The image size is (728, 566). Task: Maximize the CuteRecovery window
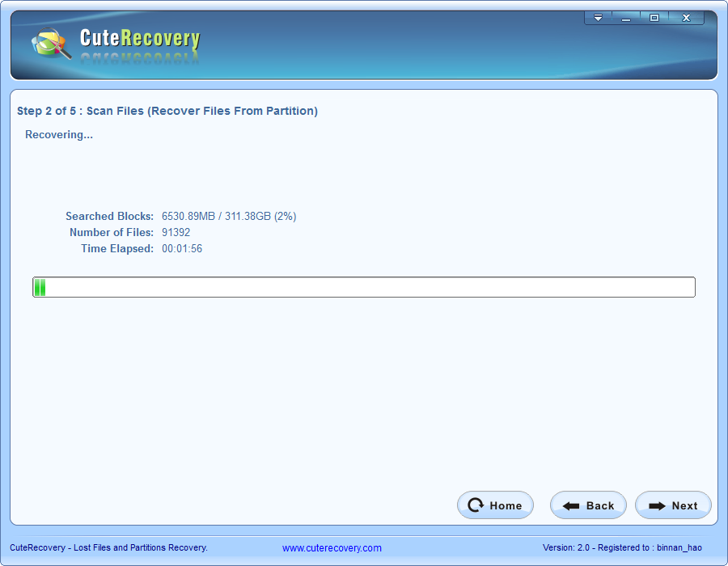coord(654,18)
